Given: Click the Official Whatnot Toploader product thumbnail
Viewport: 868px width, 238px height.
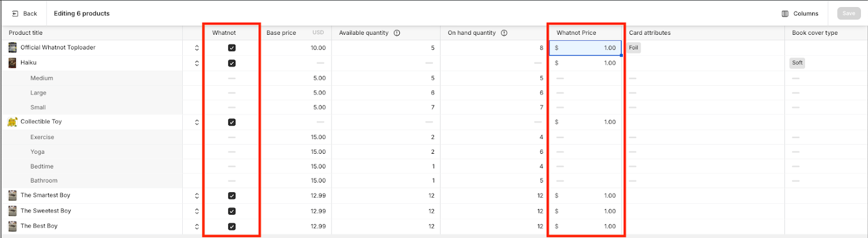Looking at the screenshot, I should (12, 48).
